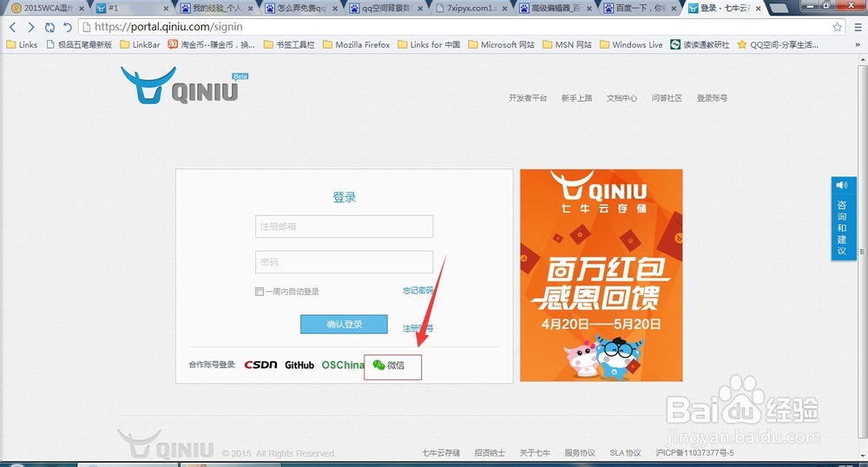Open the Links bookmark folder
Viewport: 868px width, 467px height.
pyautogui.click(x=23, y=45)
